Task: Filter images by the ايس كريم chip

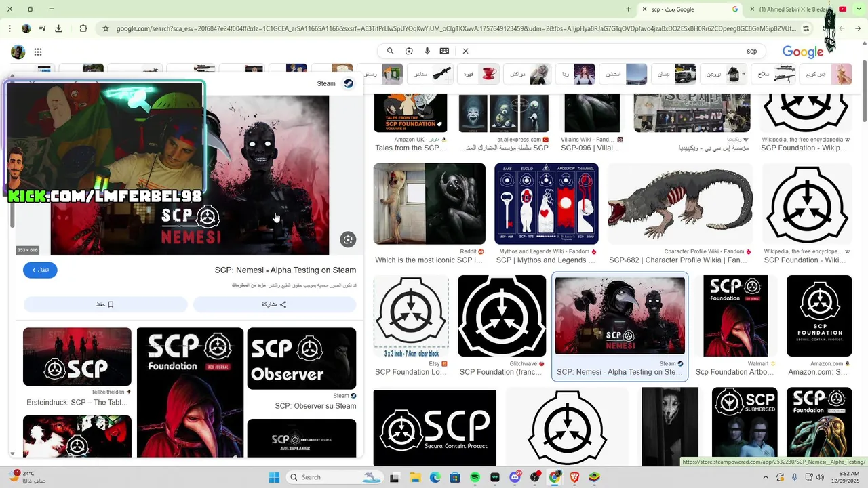Action: [825, 74]
